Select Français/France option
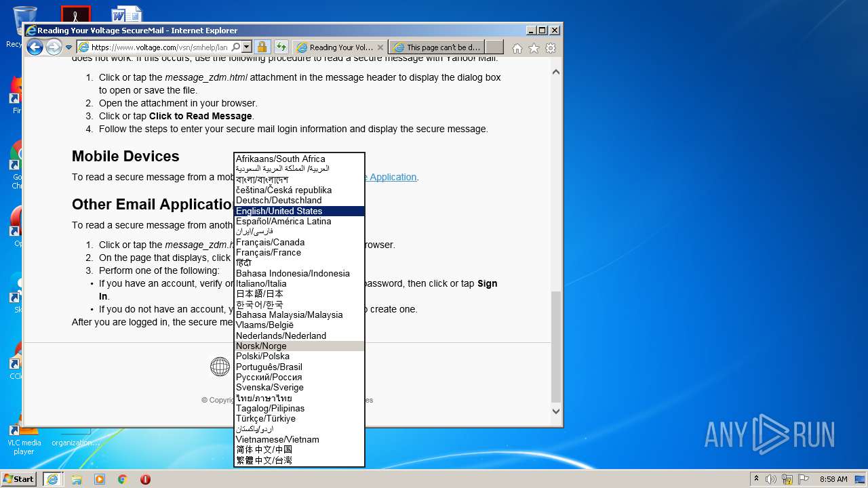 [299, 252]
